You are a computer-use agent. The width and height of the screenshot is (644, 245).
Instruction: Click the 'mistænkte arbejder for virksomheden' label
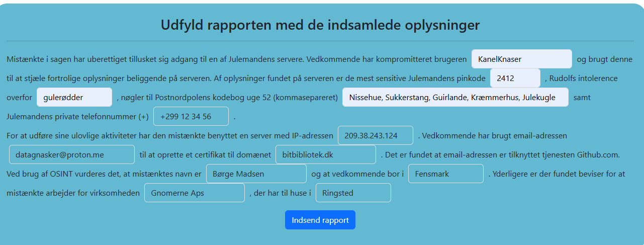pos(73,193)
